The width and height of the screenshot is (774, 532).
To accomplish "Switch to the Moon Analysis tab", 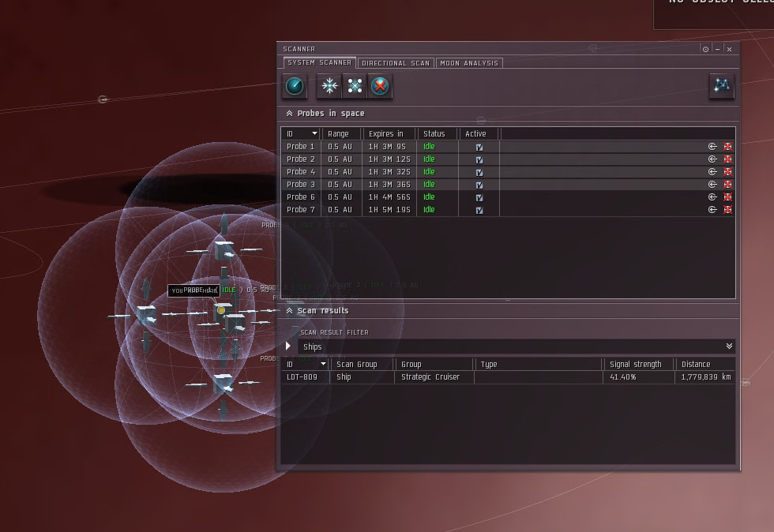I will click(x=469, y=63).
